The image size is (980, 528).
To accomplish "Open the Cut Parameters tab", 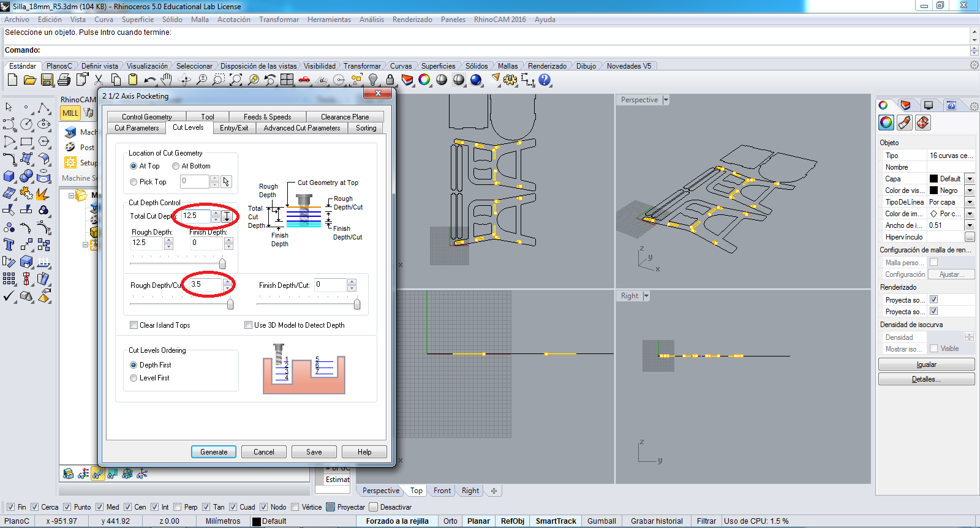I will [x=137, y=128].
